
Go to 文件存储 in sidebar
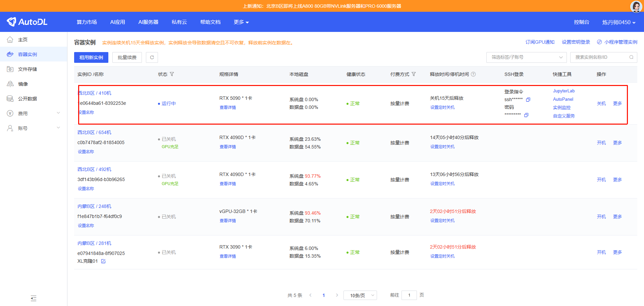28,69
